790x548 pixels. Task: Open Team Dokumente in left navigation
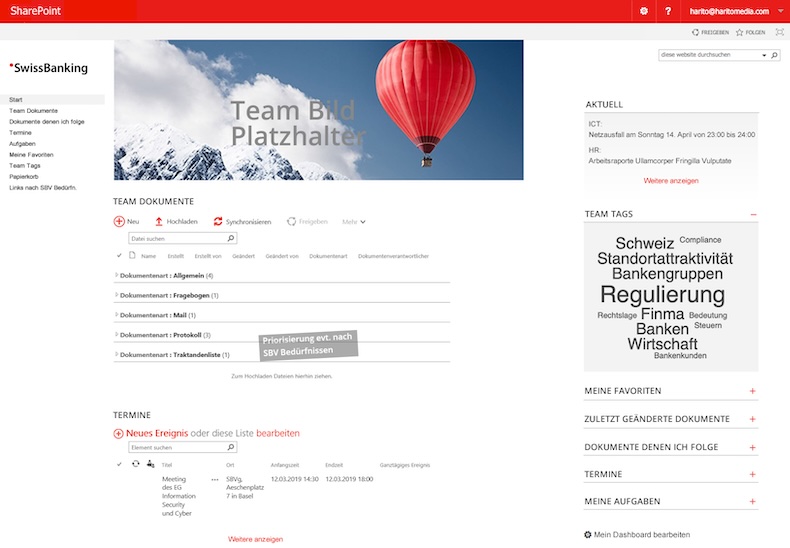click(x=33, y=110)
